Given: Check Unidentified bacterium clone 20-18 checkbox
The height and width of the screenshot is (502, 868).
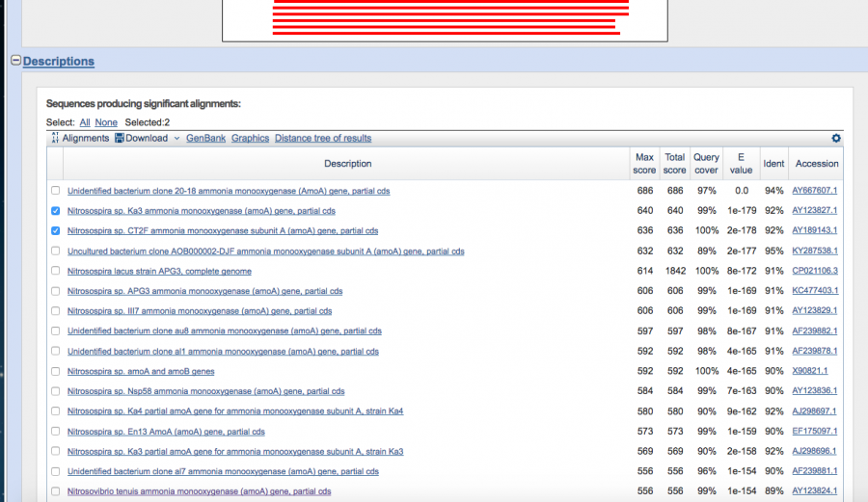Looking at the screenshot, I should click(55, 190).
